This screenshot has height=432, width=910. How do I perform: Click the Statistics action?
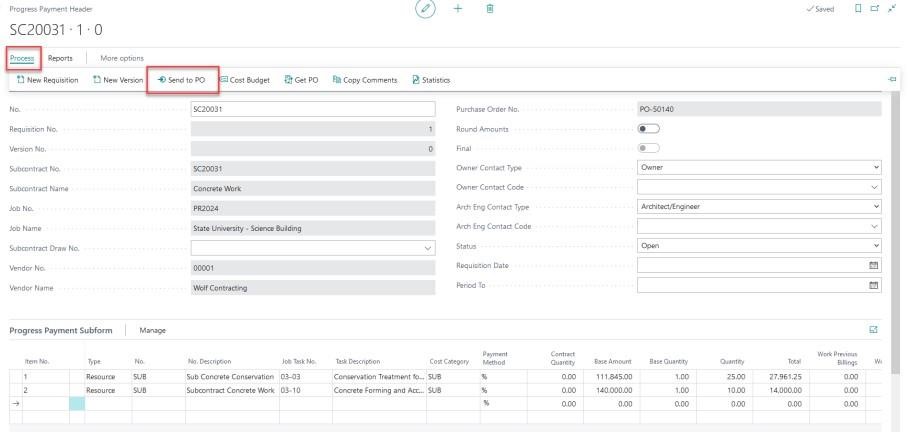pyautogui.click(x=431, y=80)
